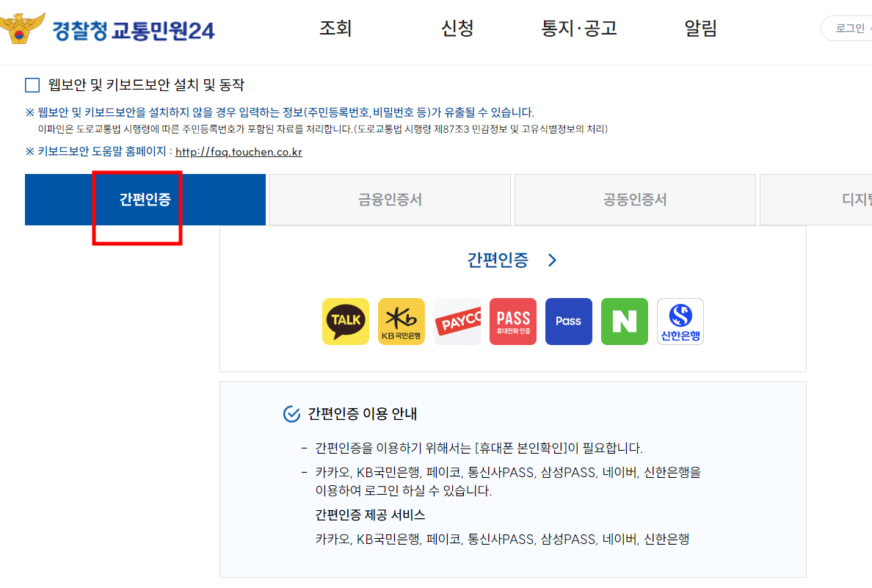
Task: Stay on the 간편인증 tab
Action: (145, 199)
